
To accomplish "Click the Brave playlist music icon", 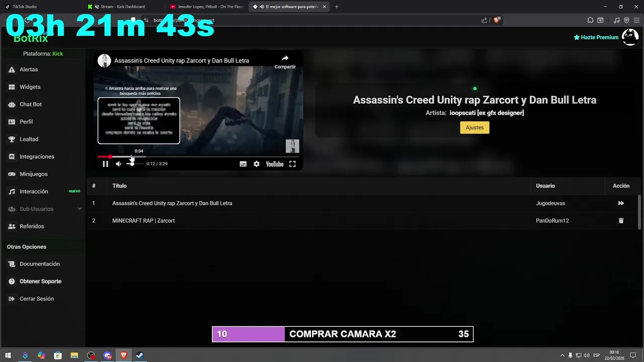I will pyautogui.click(x=617, y=20).
